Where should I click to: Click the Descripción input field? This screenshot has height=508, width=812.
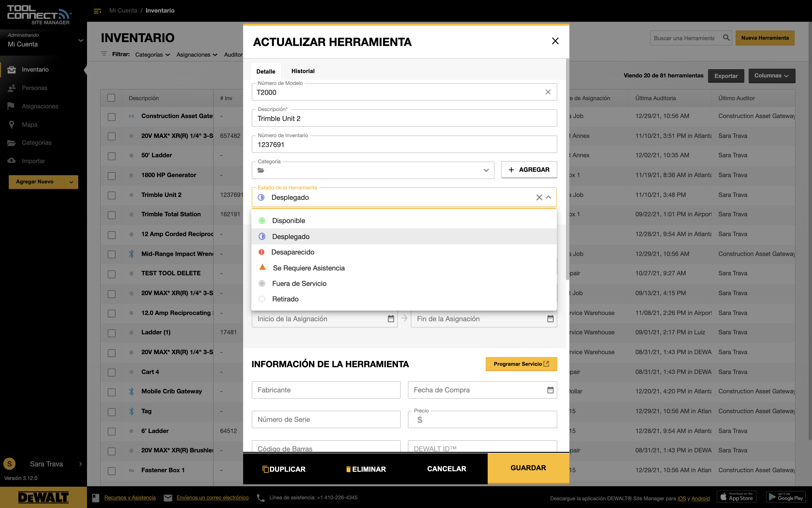[x=404, y=118]
